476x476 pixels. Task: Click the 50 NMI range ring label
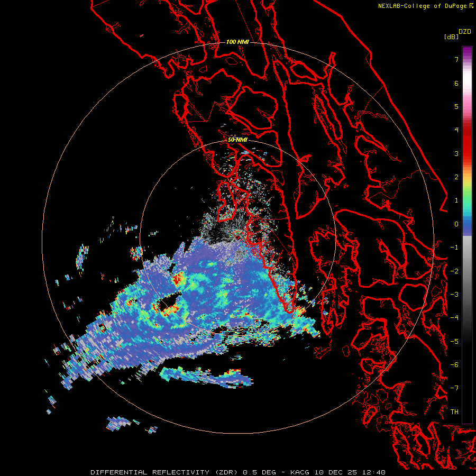[x=237, y=140]
